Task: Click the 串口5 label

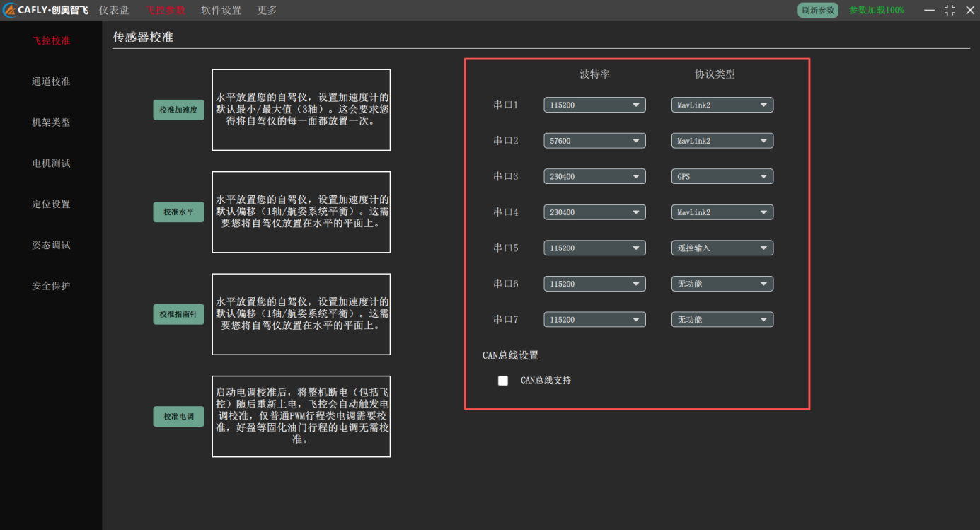Action: (506, 248)
